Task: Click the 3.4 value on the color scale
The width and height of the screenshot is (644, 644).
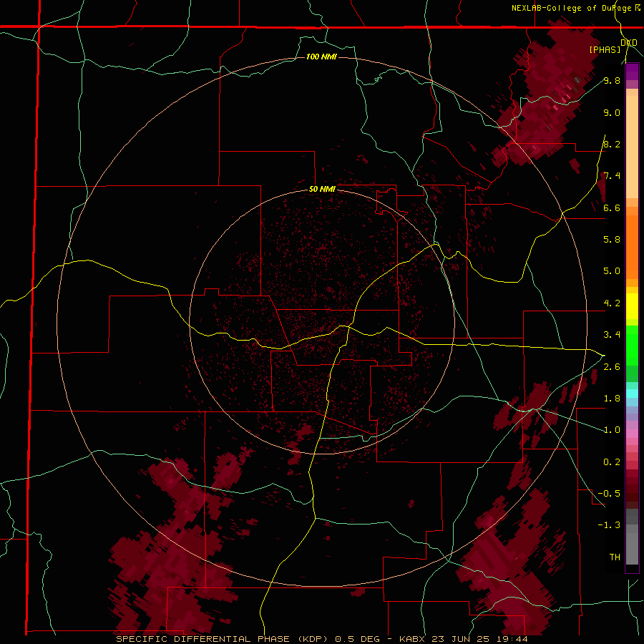Action: click(612, 335)
